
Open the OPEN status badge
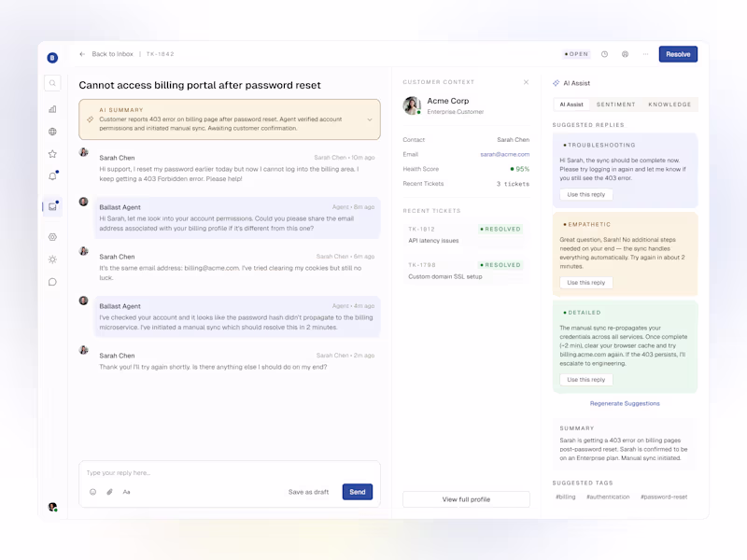click(x=576, y=54)
